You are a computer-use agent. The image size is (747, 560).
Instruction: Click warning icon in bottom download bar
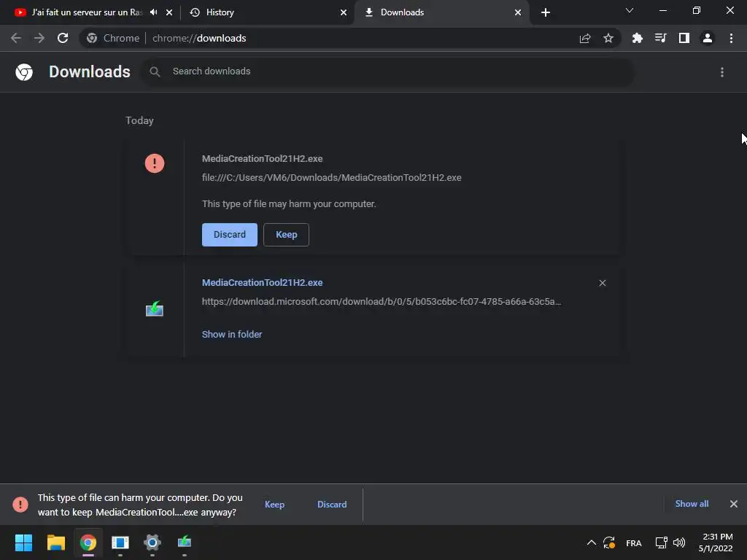20,505
